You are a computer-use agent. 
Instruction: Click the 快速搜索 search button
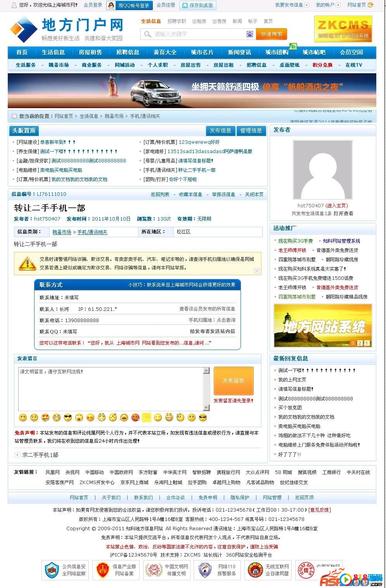point(272,34)
